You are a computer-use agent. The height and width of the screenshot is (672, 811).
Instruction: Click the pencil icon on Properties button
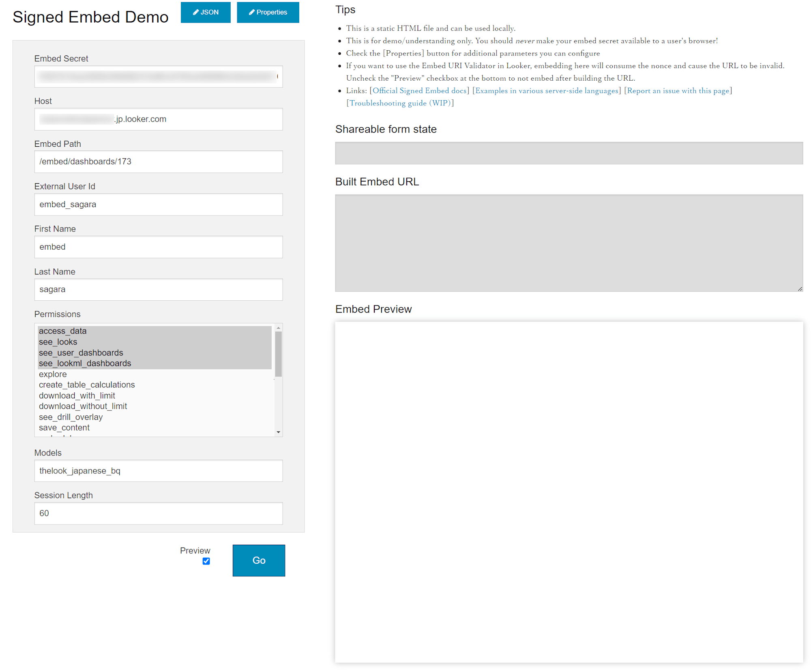pyautogui.click(x=251, y=12)
